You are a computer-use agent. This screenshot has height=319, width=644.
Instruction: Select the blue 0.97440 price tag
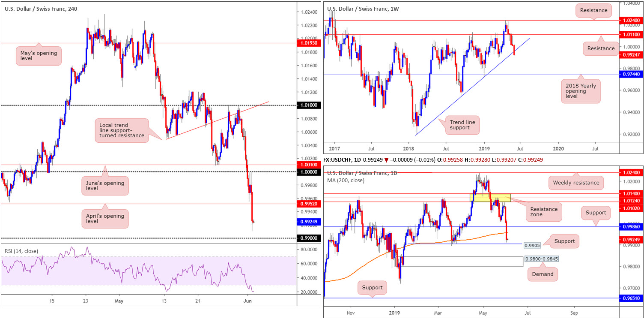click(631, 74)
